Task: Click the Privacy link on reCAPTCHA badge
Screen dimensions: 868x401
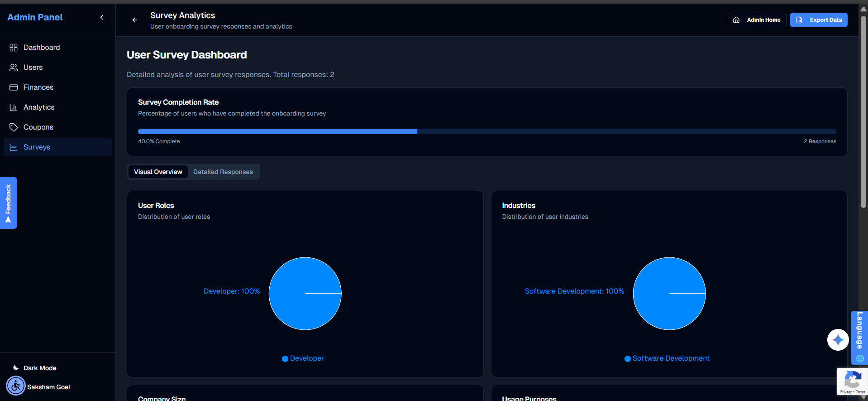Action: click(x=846, y=391)
